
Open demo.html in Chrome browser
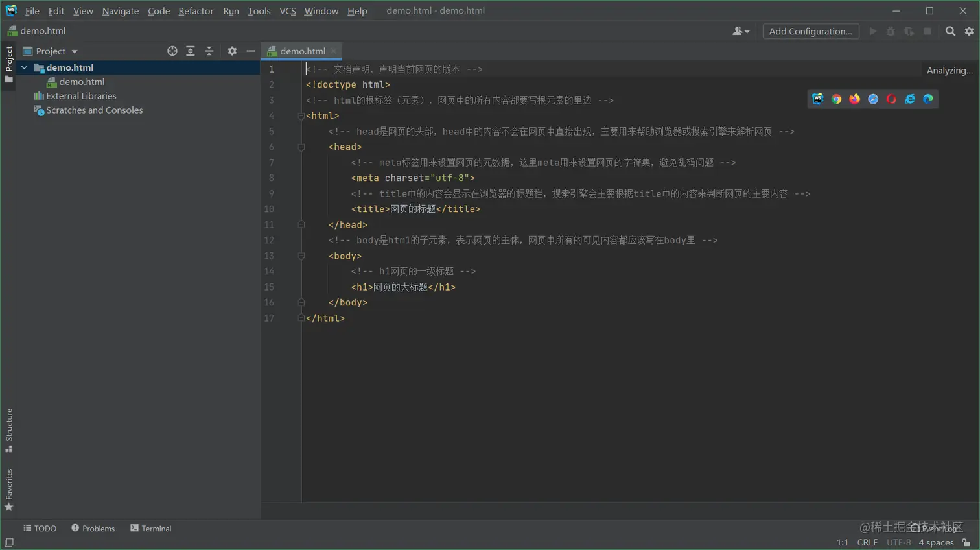[836, 99]
